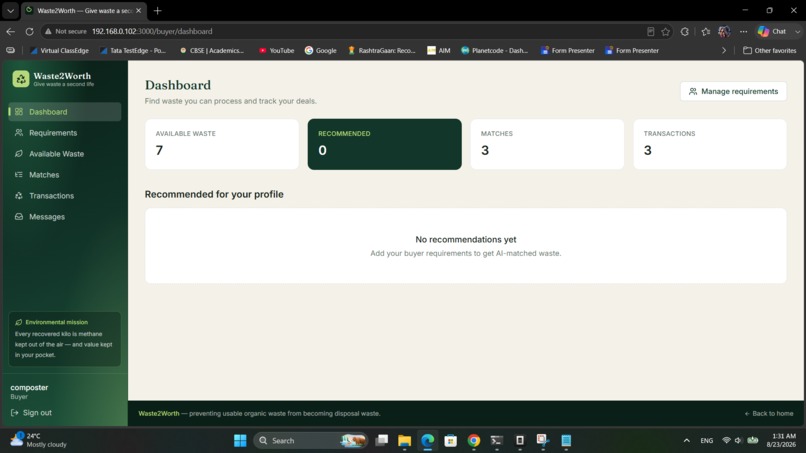Bookmark page with the star icon
The height and width of the screenshot is (453, 806).
coord(666,31)
